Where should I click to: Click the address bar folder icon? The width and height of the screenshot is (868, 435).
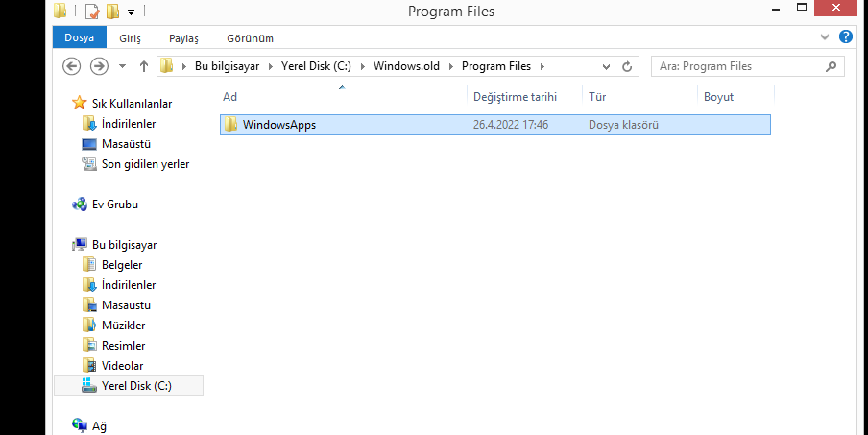pyautogui.click(x=167, y=66)
